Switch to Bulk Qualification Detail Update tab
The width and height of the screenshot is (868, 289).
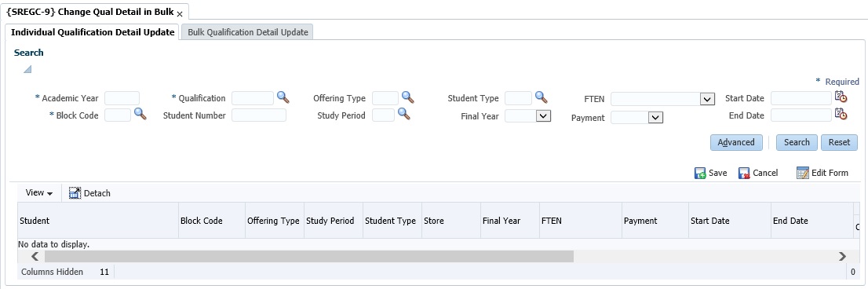247,32
